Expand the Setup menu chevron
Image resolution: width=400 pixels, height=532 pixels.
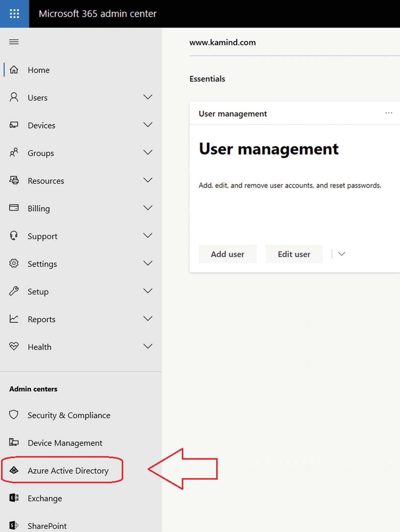148,291
